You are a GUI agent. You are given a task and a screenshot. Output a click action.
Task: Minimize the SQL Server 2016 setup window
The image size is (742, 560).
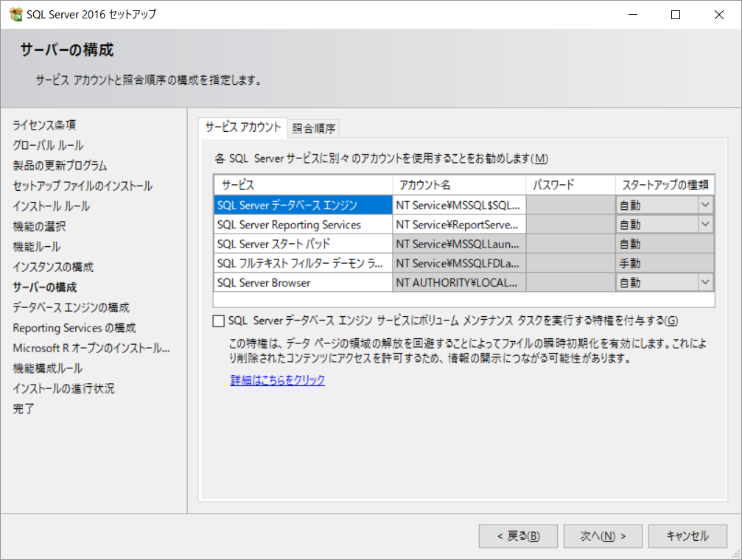point(633,15)
